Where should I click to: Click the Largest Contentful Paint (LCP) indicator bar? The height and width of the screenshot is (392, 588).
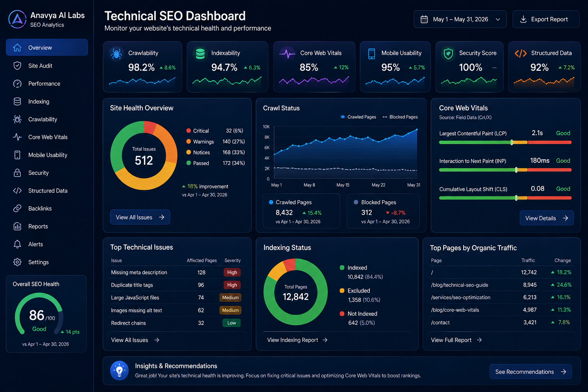click(505, 142)
